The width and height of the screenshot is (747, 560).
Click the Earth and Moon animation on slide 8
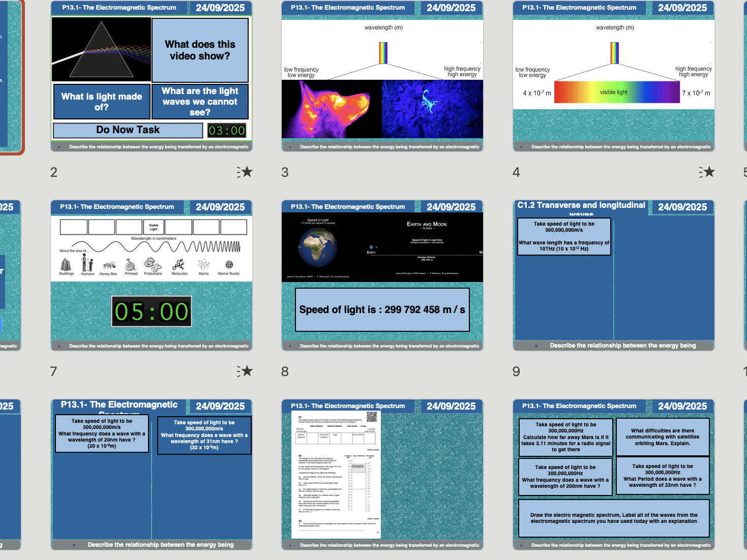click(383, 247)
